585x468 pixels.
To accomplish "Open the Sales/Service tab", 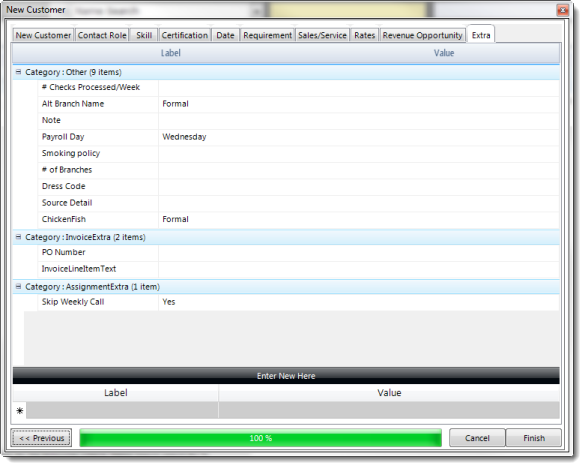I will (322, 35).
